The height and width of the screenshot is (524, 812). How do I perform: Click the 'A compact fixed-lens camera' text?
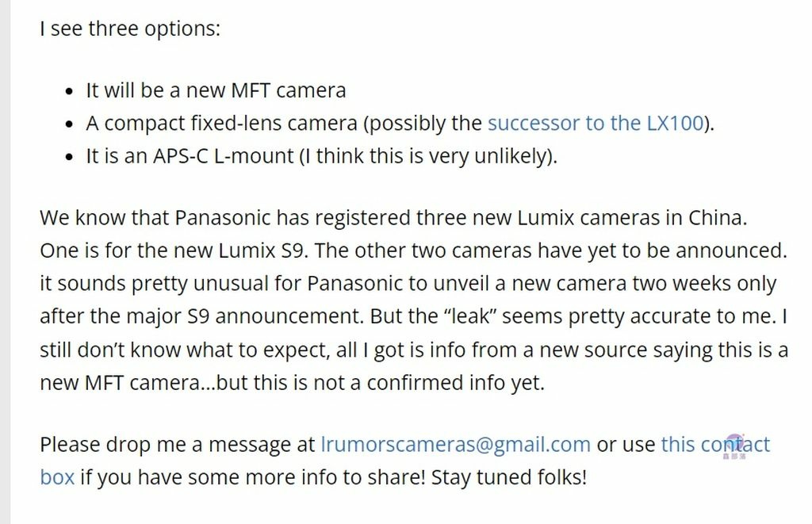[x=222, y=124]
